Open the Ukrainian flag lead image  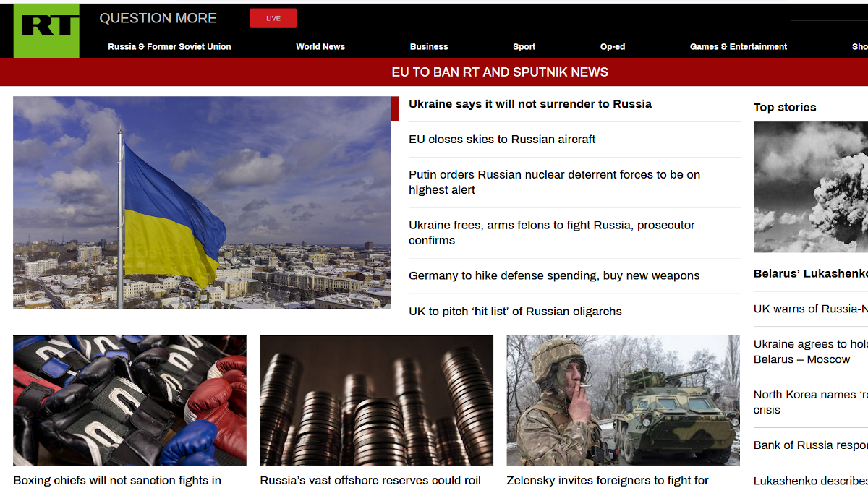[x=202, y=202]
